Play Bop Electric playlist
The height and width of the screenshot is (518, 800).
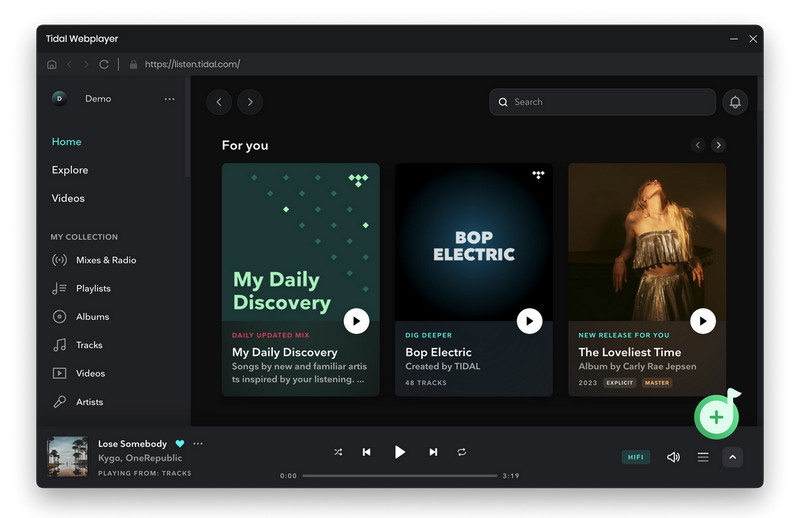point(529,321)
